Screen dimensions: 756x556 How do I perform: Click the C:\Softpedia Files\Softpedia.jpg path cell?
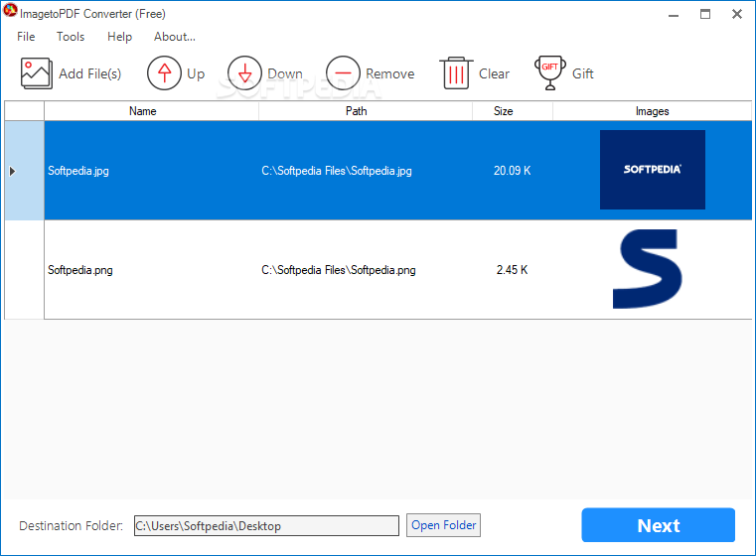pyautogui.click(x=366, y=171)
